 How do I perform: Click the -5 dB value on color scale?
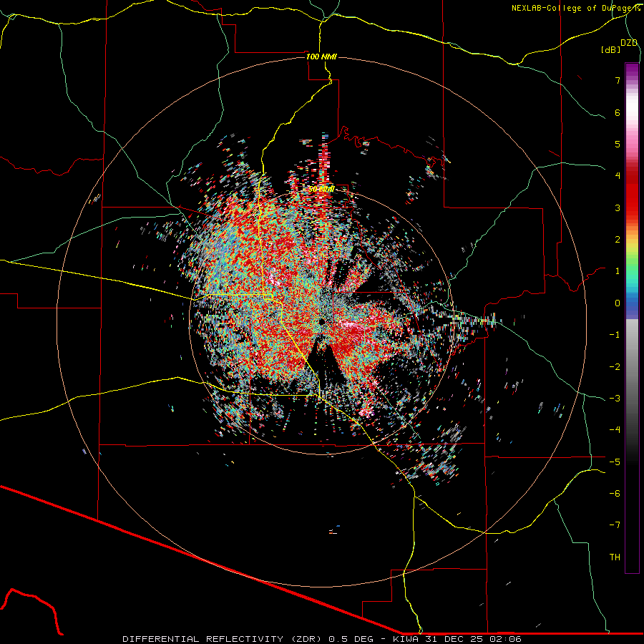pos(615,462)
